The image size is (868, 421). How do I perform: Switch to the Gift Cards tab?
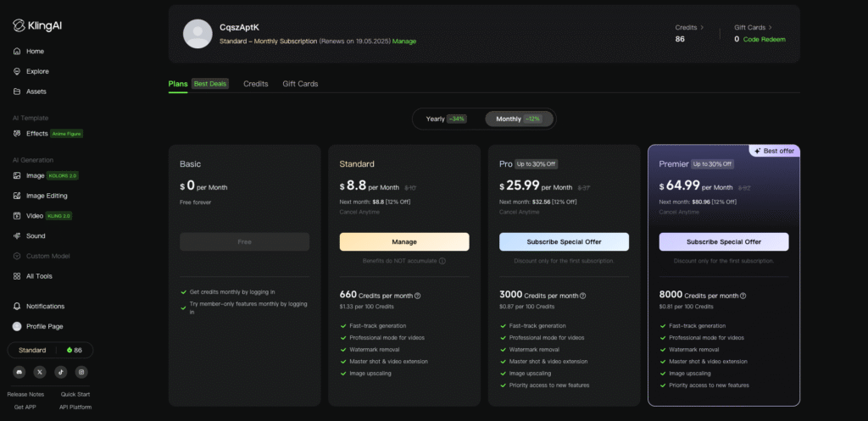coord(300,84)
